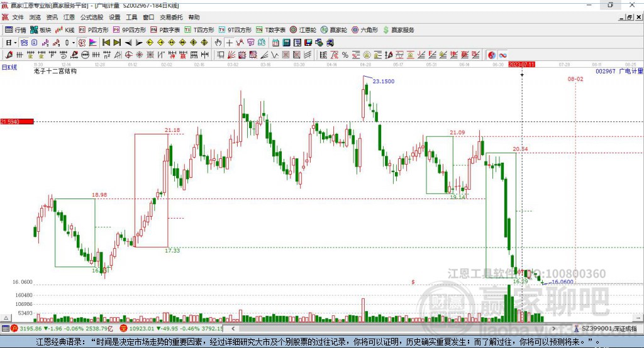This screenshot has height=348, width=644.
Task: Switch to K线 chart view
Action: (x=65, y=30)
